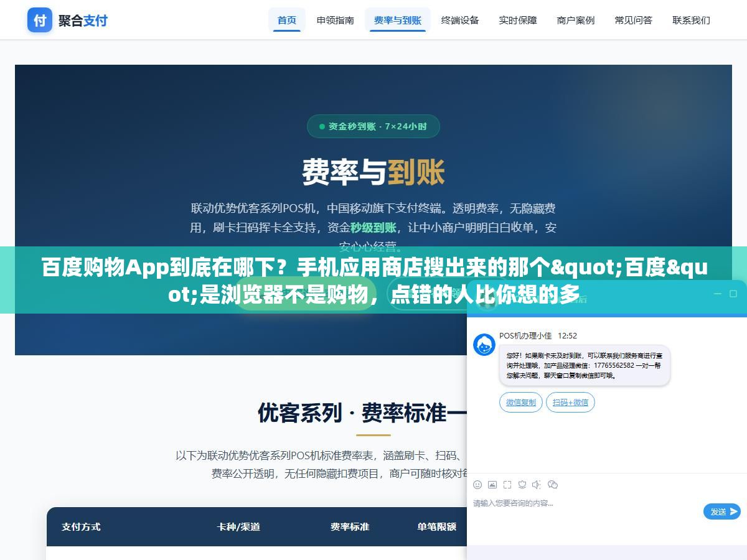Screen dimensions: 747x560
Task: Maximize the chat widget window
Action: (x=733, y=294)
